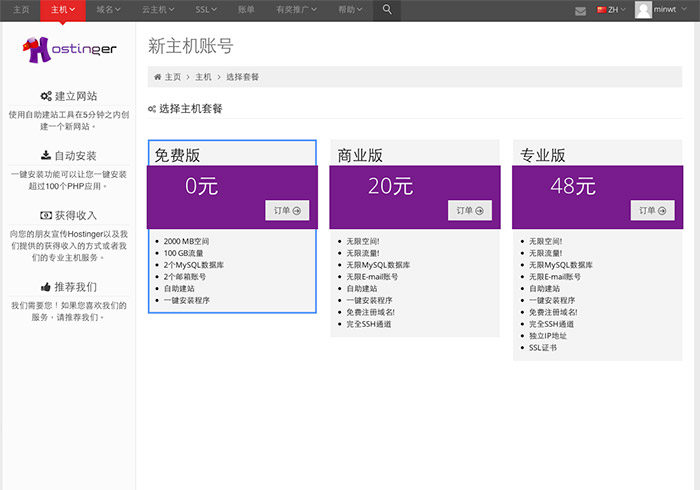Expand the 域名 menu

coord(108,9)
